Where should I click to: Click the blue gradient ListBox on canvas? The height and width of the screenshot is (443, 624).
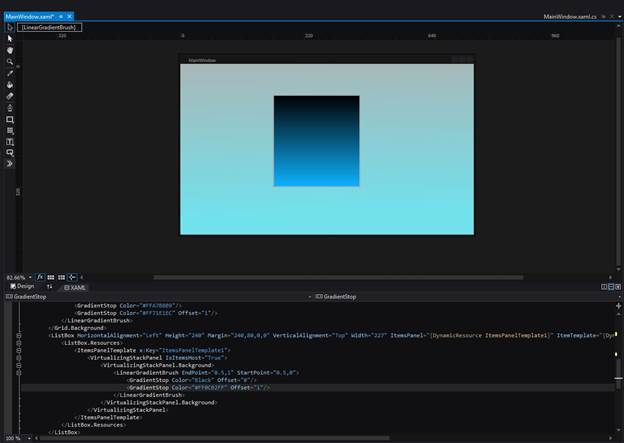pos(316,141)
